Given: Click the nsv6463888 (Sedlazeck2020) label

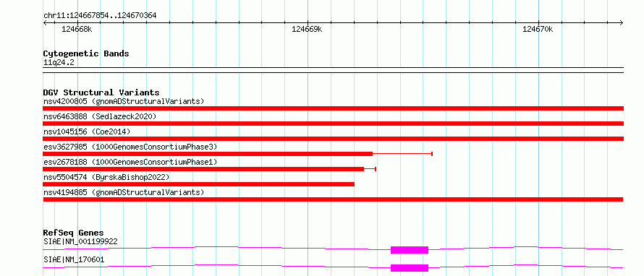Looking at the screenshot, I should pos(100,116).
